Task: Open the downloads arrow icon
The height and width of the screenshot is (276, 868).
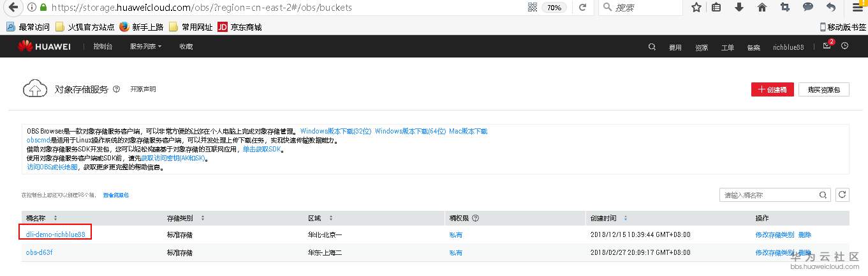Action: point(739,8)
